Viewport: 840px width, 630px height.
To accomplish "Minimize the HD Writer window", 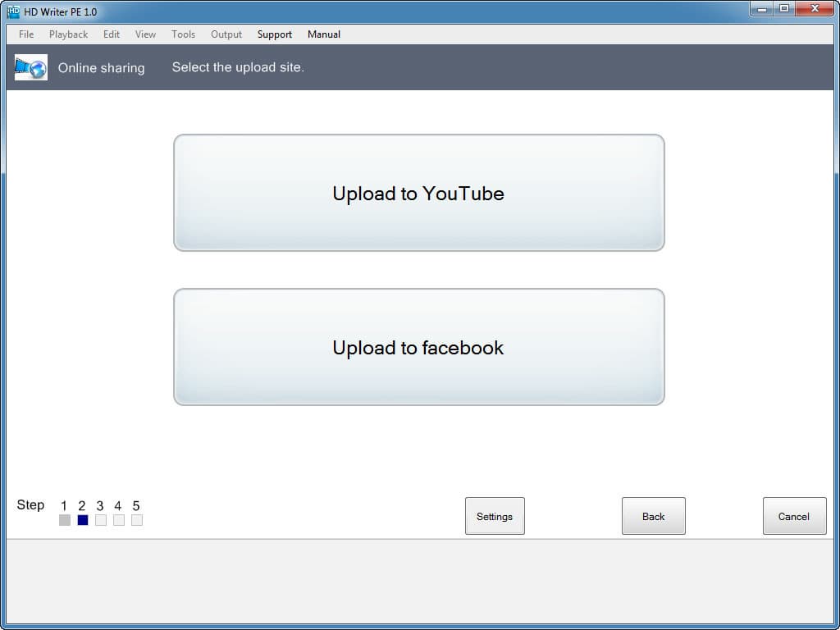I will click(x=762, y=9).
